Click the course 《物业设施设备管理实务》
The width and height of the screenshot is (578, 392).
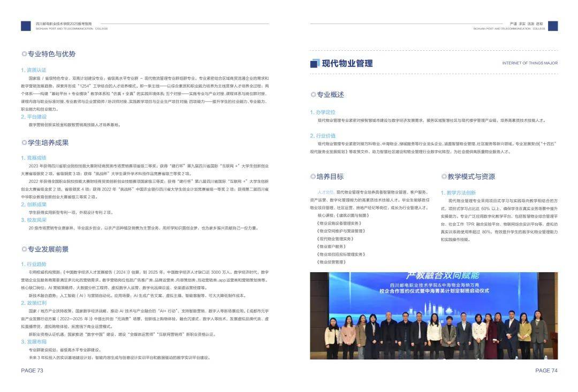point(339,223)
